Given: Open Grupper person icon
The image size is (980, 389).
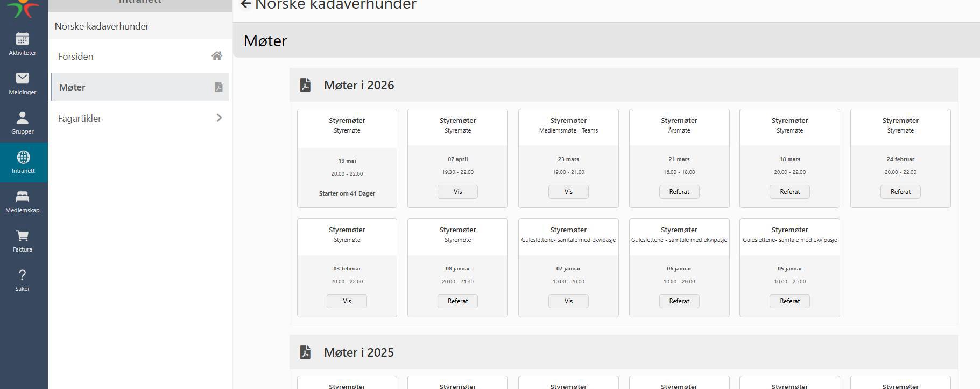Looking at the screenshot, I should tap(23, 118).
